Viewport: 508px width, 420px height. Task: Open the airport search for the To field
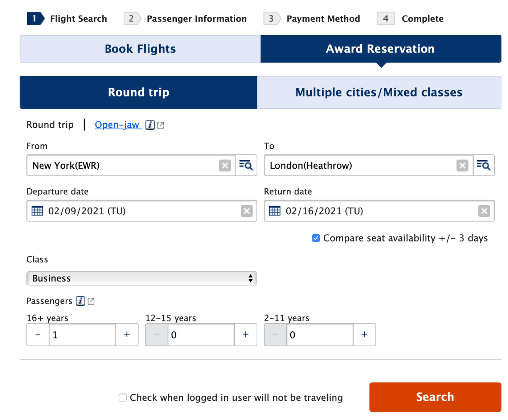tap(484, 165)
